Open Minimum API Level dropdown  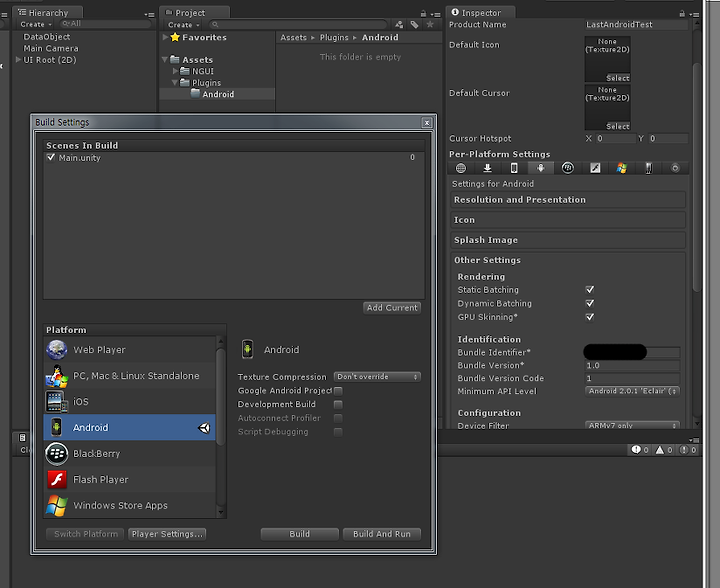coord(632,391)
